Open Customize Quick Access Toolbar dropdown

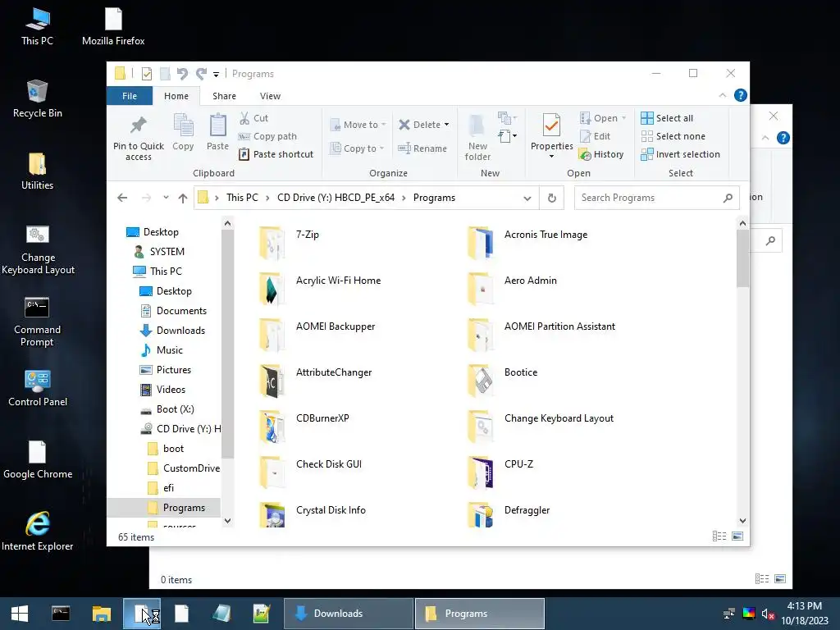[x=216, y=74]
